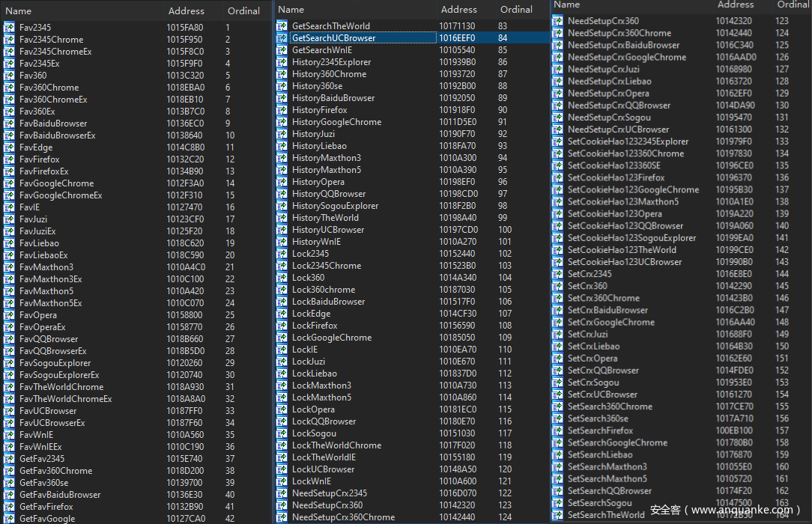Click the export icon beside FavOpera
This screenshot has width=812, height=524.
coord(9,315)
